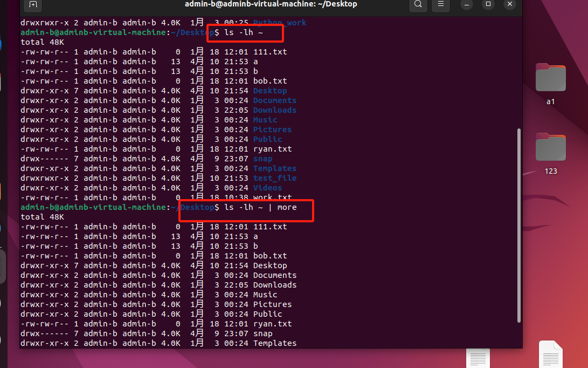Image resolution: width=588 pixels, height=368 pixels.
Task: Click the work.txt file entry
Action: click(272, 197)
